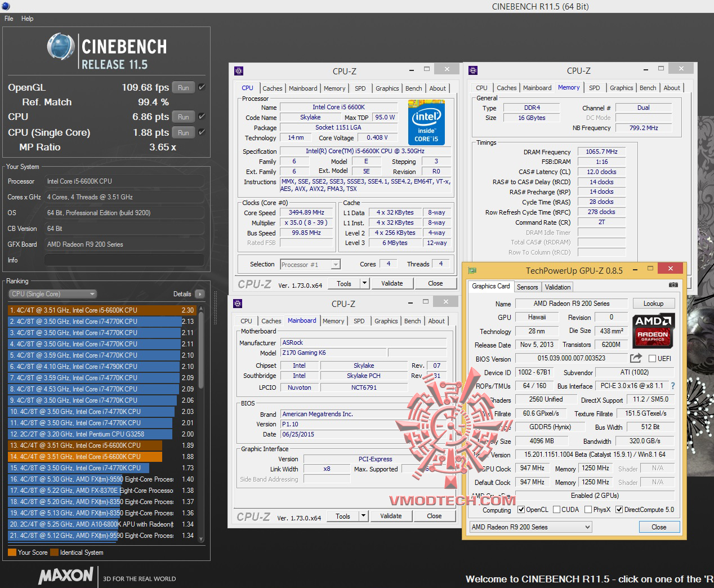The height and width of the screenshot is (588, 714).
Task: Click the BIOS share/export icon in GPU-Z
Action: [636, 358]
